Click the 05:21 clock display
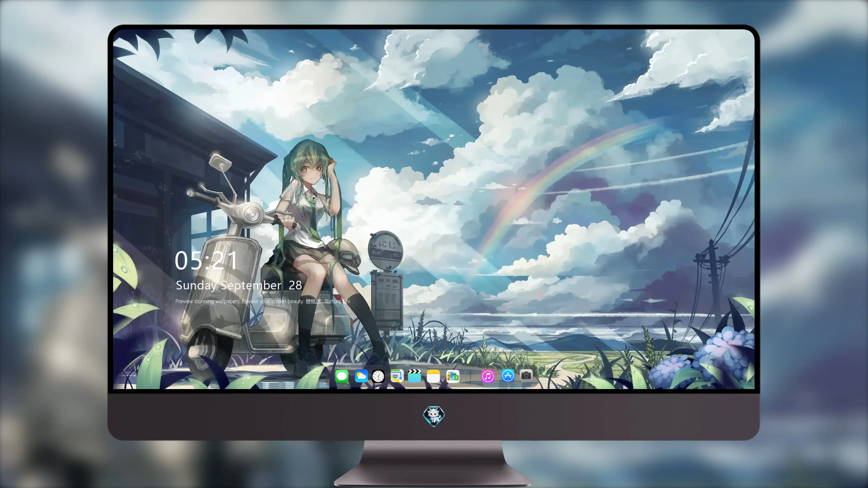 click(x=206, y=260)
